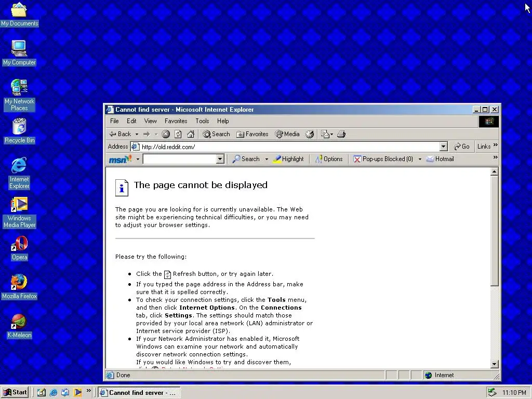The image size is (532, 399).
Task: Click Pop-ups Blocked (0) button
Action: point(383,159)
